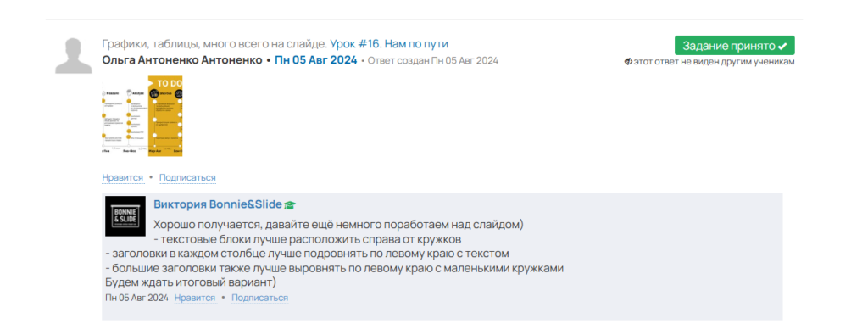Open Виктория Bonnie&Slide profile link
This screenshot has height=335, width=868.
pos(218,204)
